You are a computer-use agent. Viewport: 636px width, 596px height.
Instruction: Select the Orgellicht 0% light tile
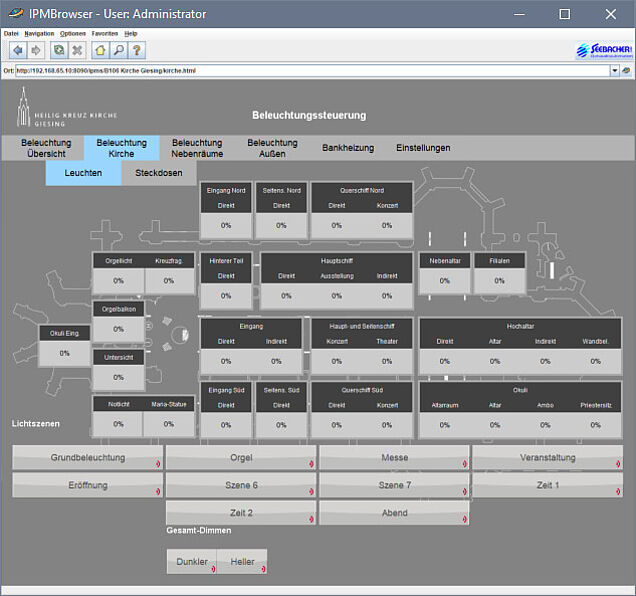point(118,281)
